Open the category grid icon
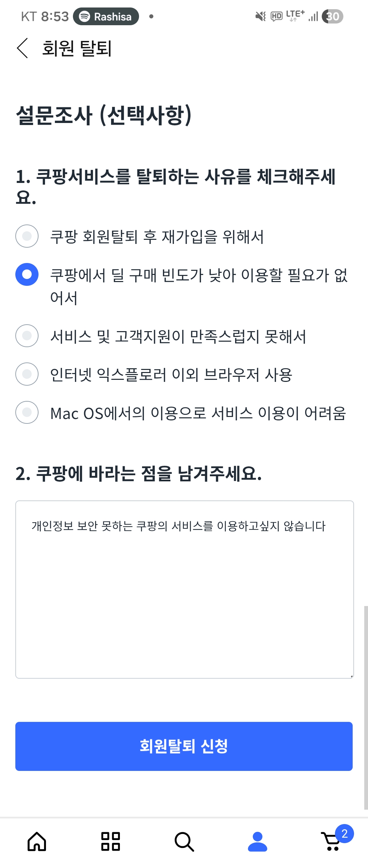 [x=110, y=841]
